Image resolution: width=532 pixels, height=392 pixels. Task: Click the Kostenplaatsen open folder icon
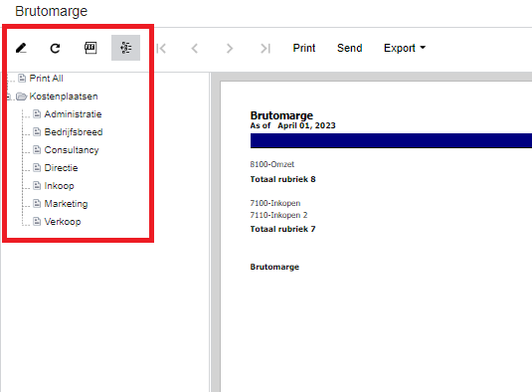(21, 97)
